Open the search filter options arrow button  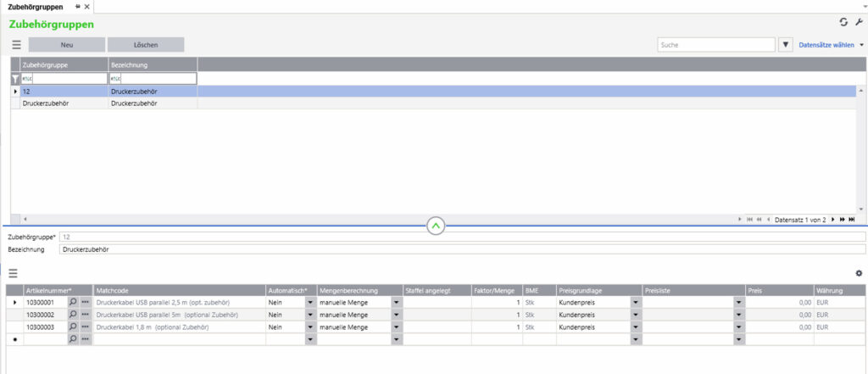coord(785,45)
